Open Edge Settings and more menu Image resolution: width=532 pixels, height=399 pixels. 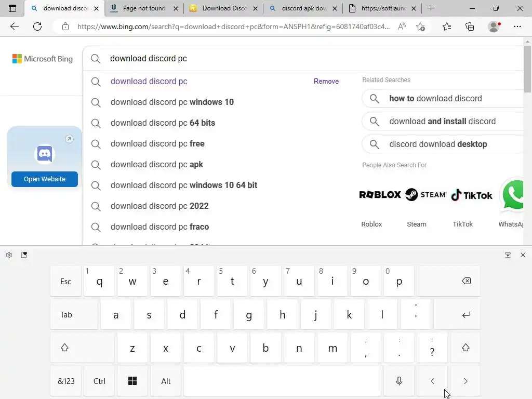tap(517, 26)
